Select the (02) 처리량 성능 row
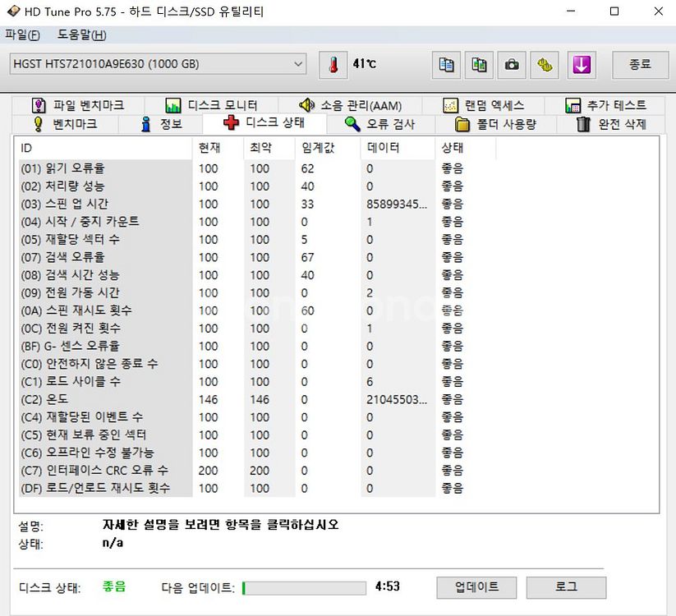The image size is (676, 616). [x=257, y=186]
